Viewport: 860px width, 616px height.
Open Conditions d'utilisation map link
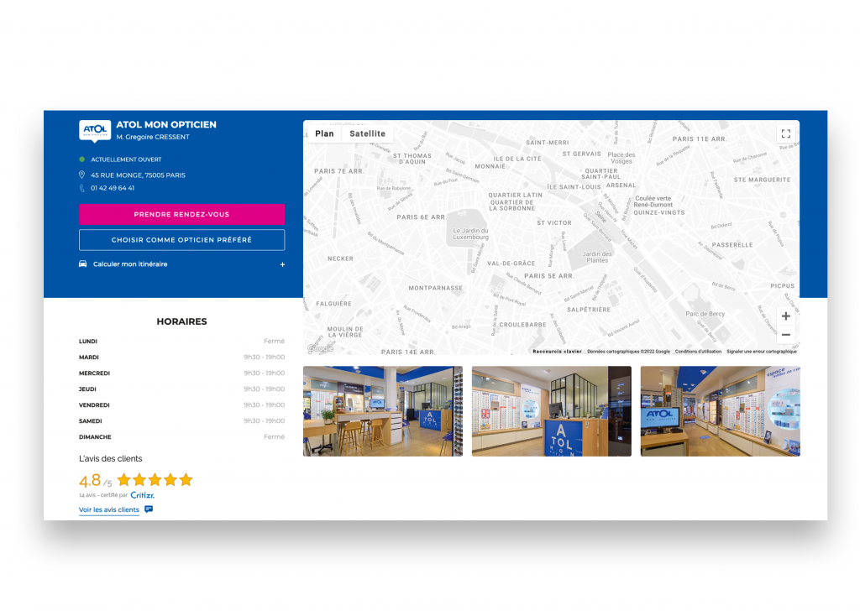point(698,352)
